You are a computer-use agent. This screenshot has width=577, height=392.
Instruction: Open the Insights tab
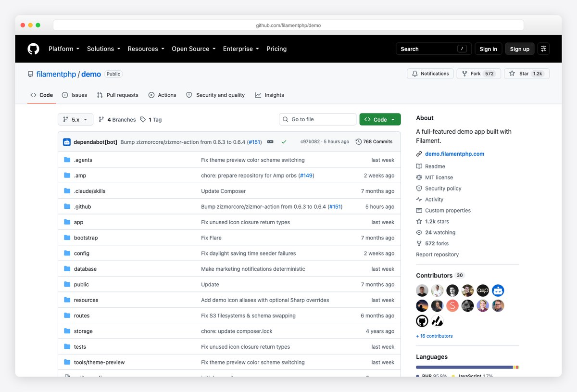pyautogui.click(x=269, y=95)
